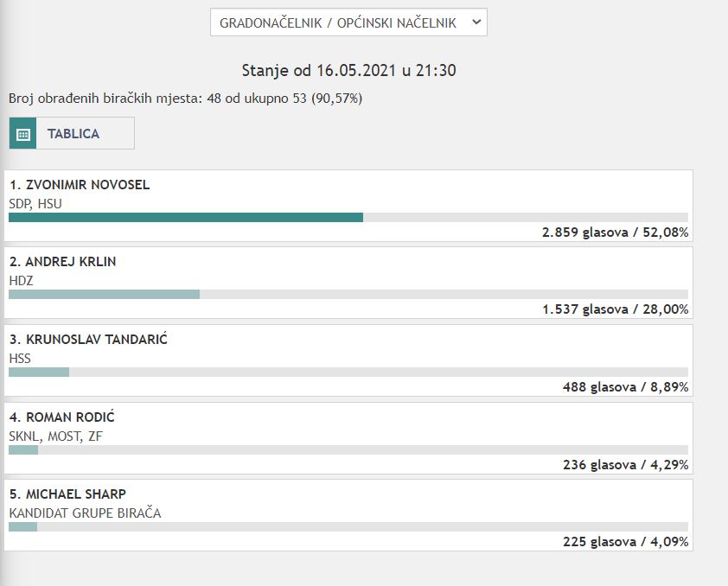Click the 2.859 glasova / 52,08% result
Viewport: 728px width, 586px height.
(x=615, y=232)
